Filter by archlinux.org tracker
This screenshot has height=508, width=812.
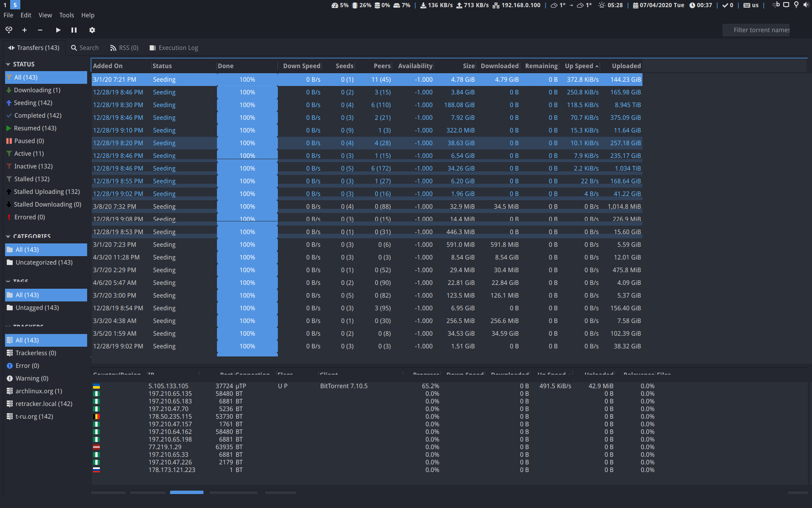click(38, 391)
